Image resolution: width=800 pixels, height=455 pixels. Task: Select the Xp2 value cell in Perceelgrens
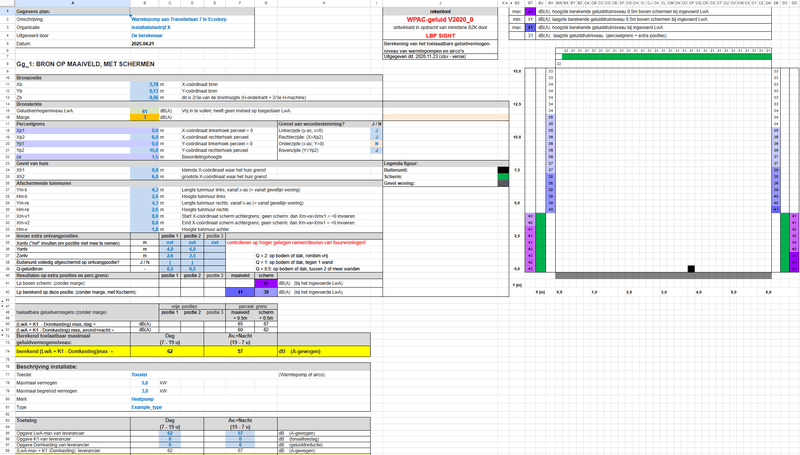point(144,137)
